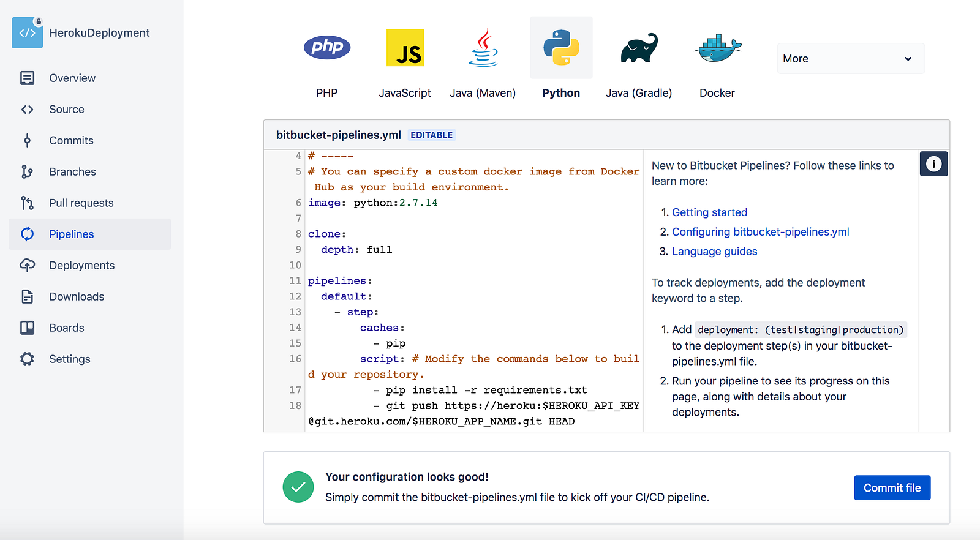Open Commits in the sidebar
The width and height of the screenshot is (980, 540).
point(89,141)
